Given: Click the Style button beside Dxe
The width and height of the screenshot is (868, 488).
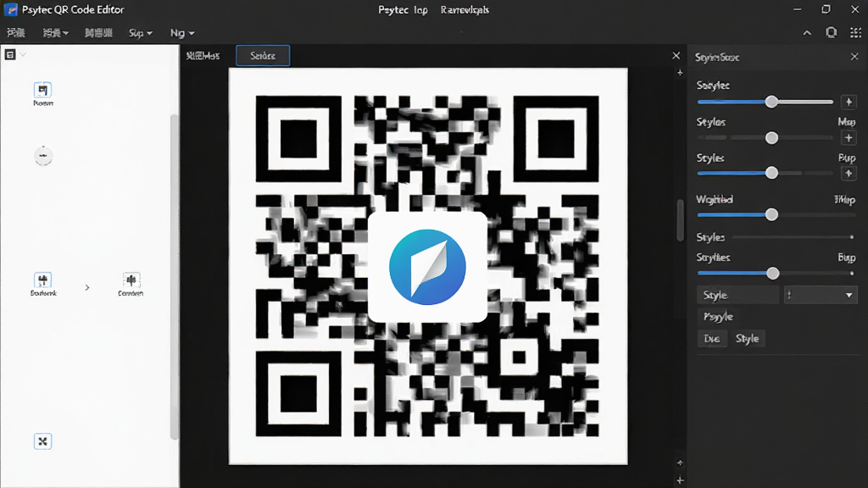Looking at the screenshot, I should click(x=748, y=339).
